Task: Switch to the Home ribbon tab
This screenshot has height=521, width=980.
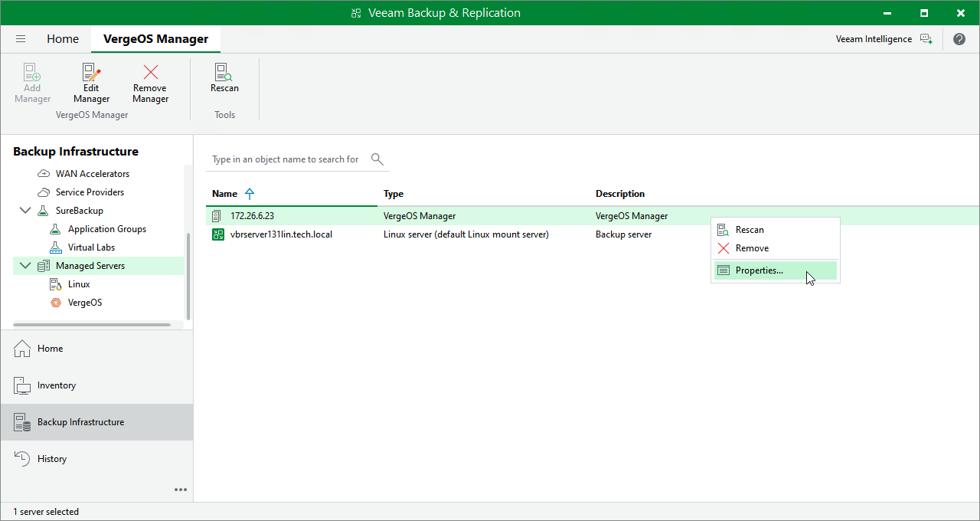Action: point(63,39)
